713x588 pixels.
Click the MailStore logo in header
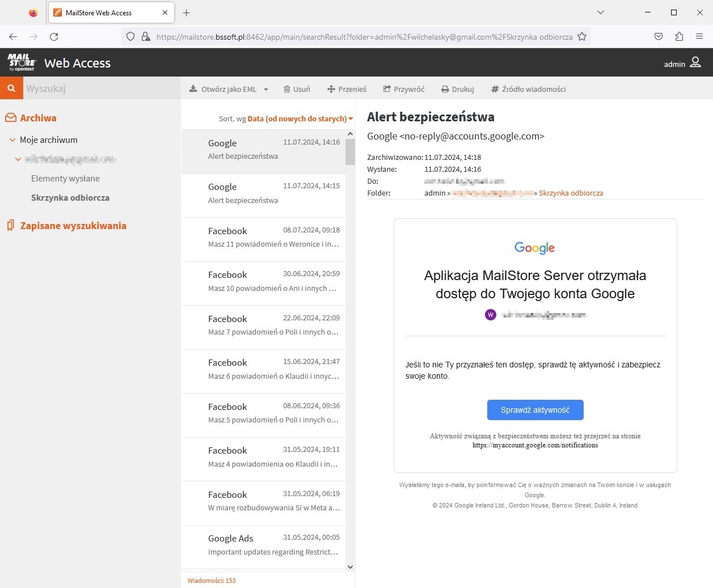point(22,62)
